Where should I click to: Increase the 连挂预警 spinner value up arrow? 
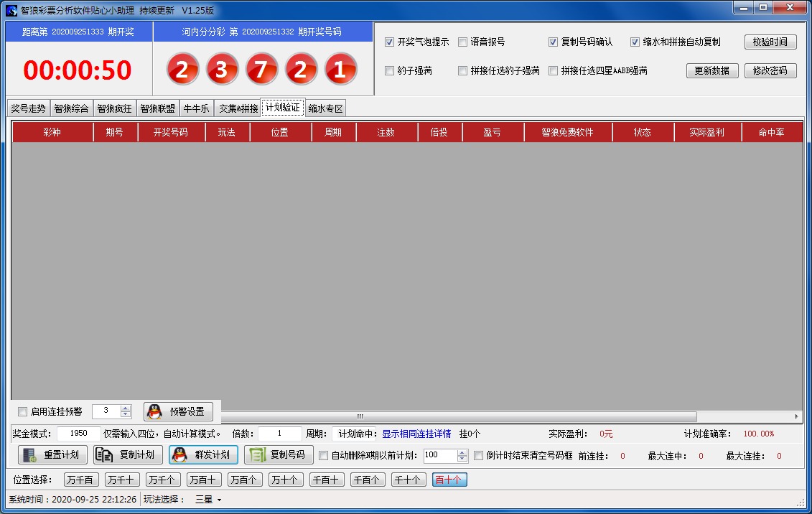coord(126,408)
